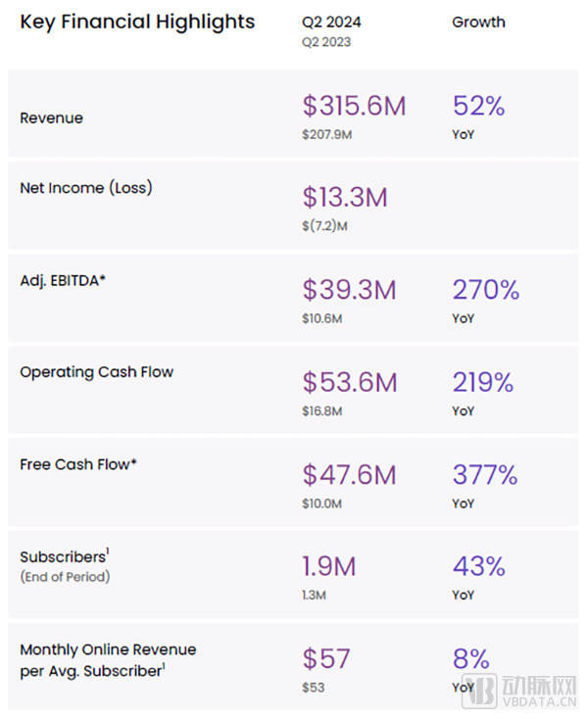Click the Revenue row label
This screenshot has height=719, width=588.
(x=52, y=118)
